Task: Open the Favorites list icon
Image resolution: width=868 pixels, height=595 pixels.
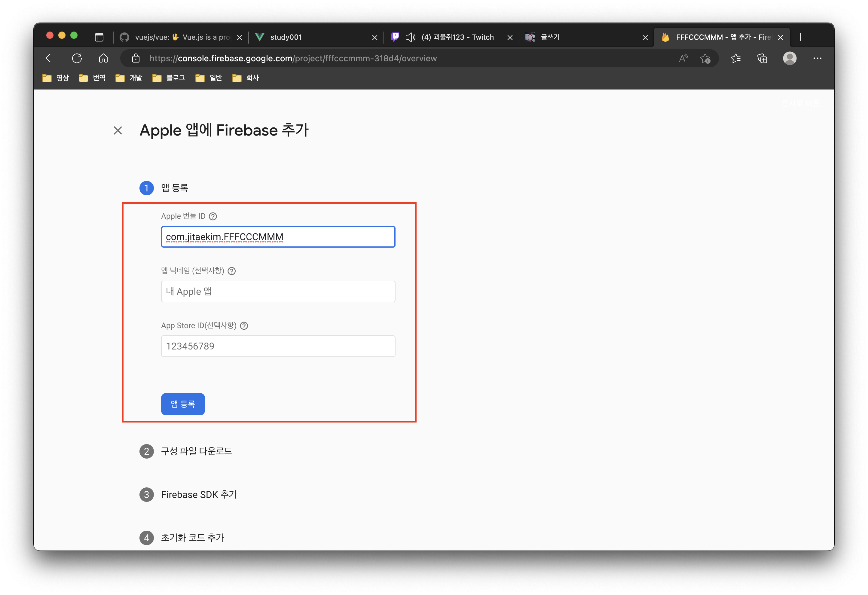Action: 736,58
